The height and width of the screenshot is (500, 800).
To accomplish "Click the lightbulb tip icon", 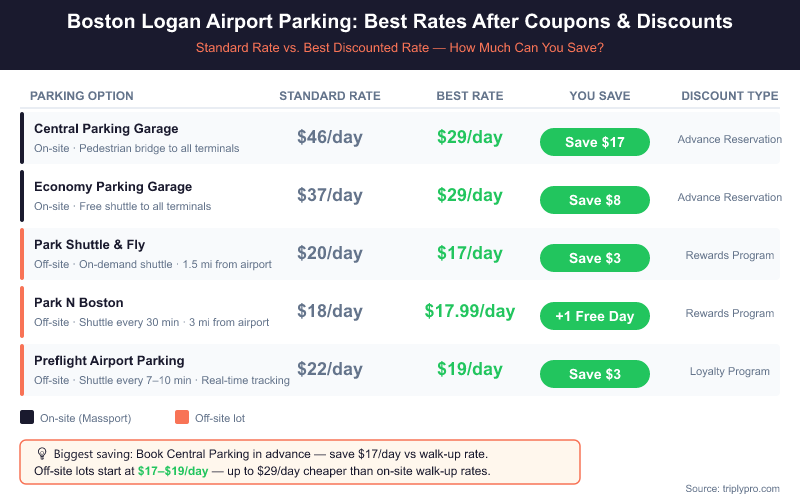I will coord(42,453).
